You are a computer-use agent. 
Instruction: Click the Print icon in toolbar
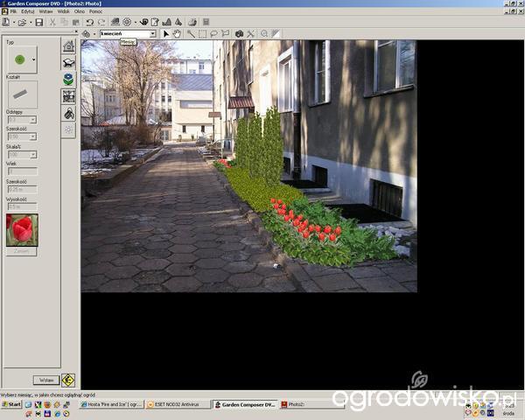[x=192, y=22]
